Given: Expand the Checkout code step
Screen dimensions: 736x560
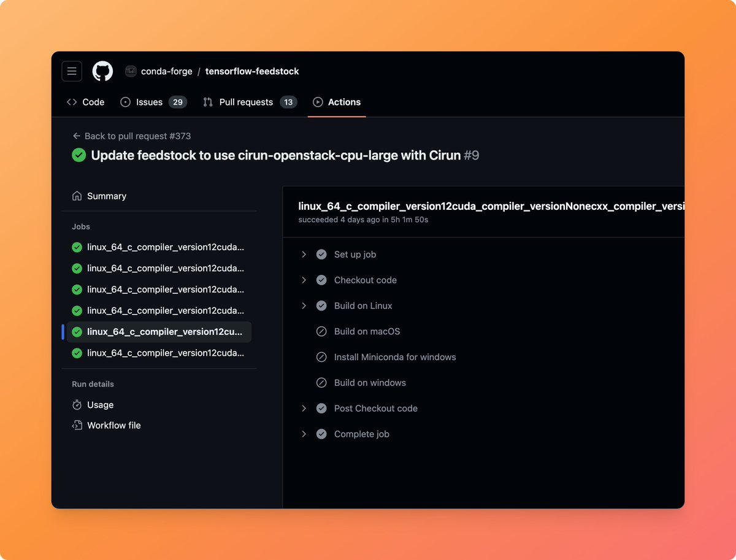Looking at the screenshot, I should click(x=304, y=280).
